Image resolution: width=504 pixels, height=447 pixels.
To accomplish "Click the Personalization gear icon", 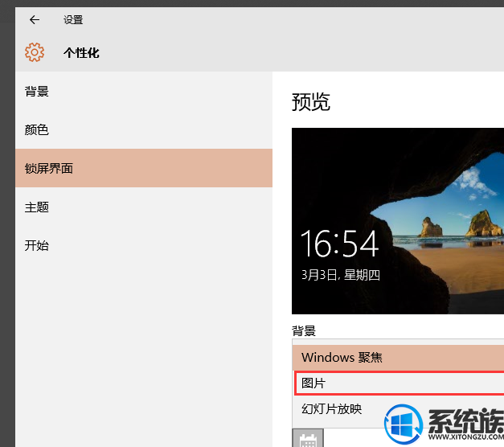I will click(35, 52).
